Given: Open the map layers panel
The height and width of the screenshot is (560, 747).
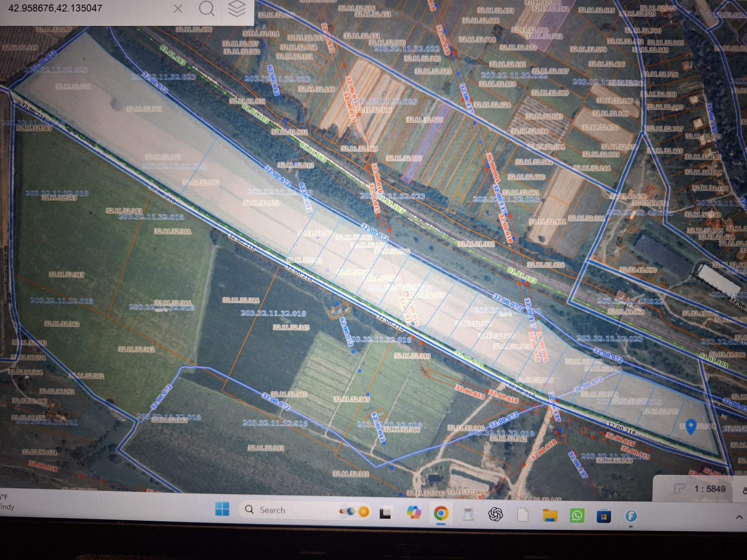Looking at the screenshot, I should point(237,8).
